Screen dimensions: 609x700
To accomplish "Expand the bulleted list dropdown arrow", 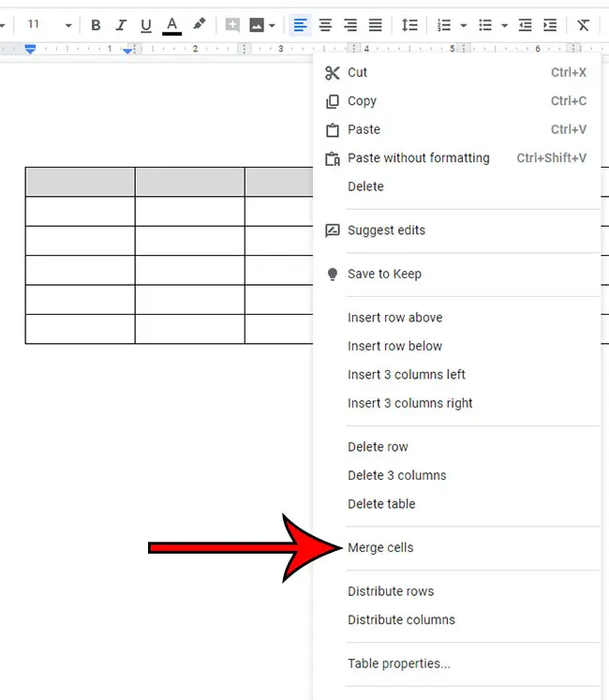I will click(x=504, y=25).
